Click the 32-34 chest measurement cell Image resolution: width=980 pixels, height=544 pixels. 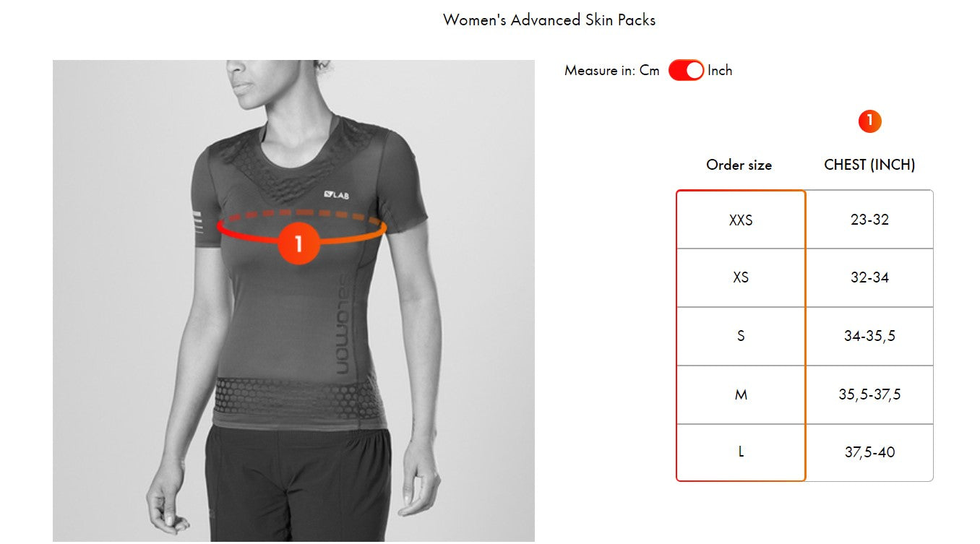point(869,278)
